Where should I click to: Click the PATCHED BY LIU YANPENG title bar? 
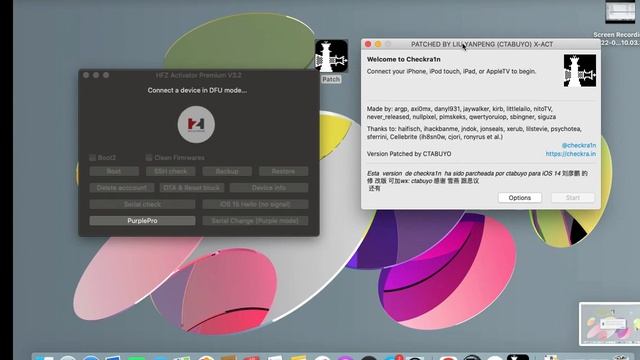point(482,44)
